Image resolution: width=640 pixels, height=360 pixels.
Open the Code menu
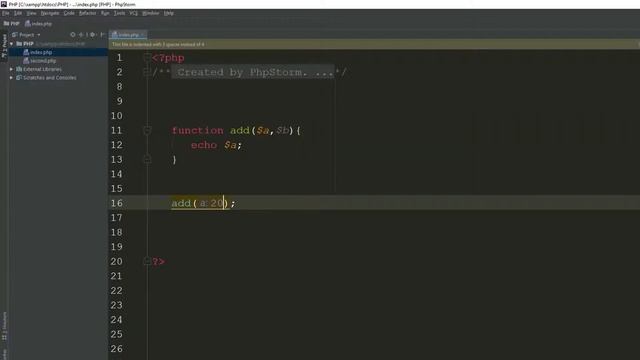click(x=69, y=13)
